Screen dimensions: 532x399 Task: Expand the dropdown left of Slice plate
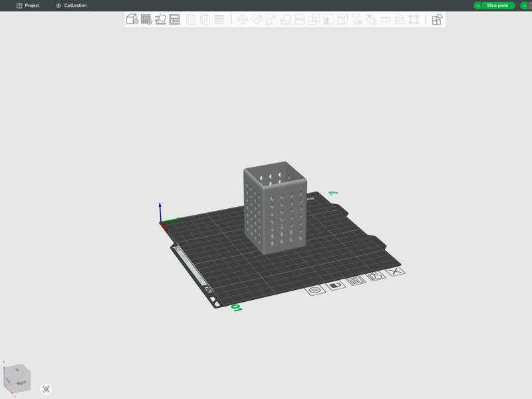pyautogui.click(x=477, y=5)
